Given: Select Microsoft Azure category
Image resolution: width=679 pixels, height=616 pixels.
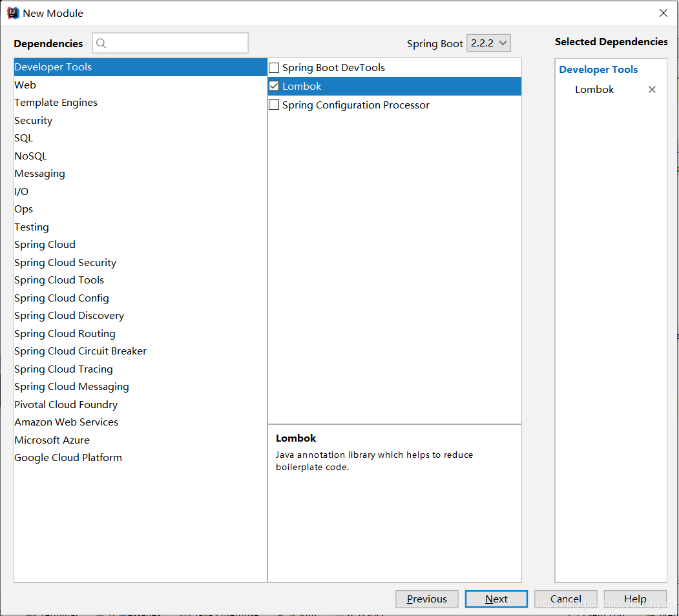Looking at the screenshot, I should click(140, 440).
